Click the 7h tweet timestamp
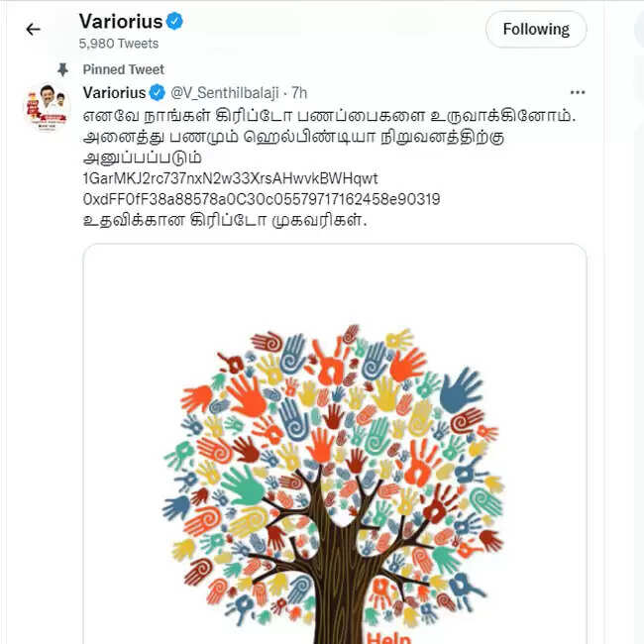This screenshot has height=644, width=644. point(299,93)
